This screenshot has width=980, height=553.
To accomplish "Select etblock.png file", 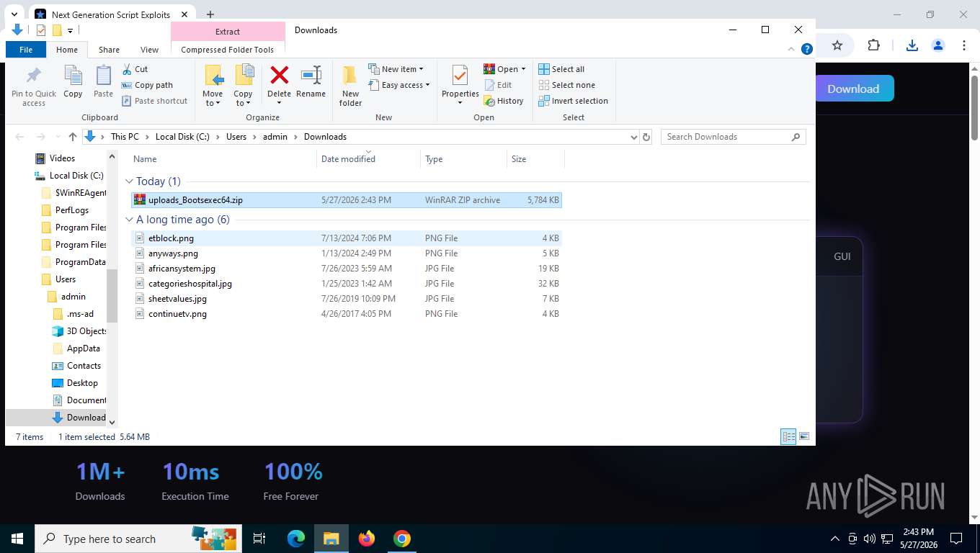I will (x=347, y=238).
